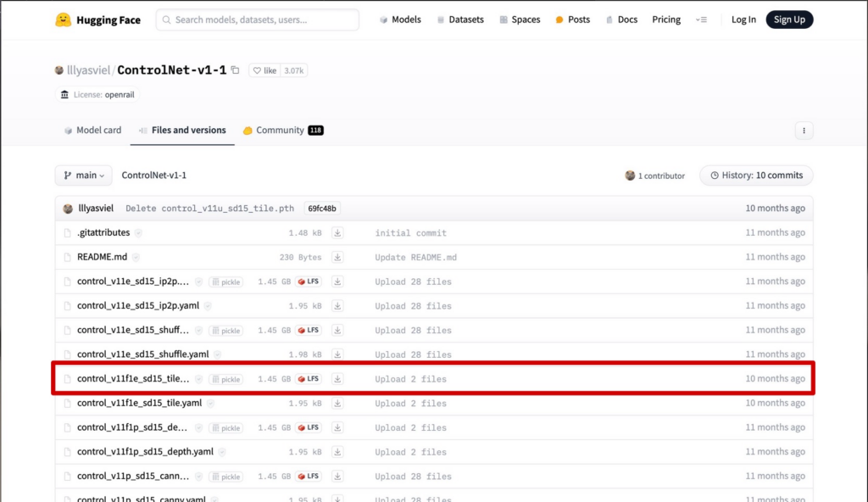Open the three-dot options menu
Viewport: 868px width, 502px height.
point(804,131)
